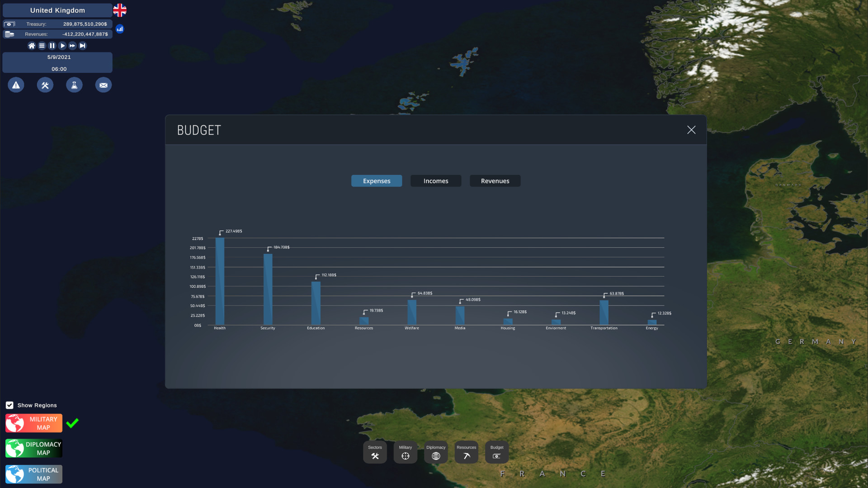Open the warning alerts icon
This screenshot has height=488, width=868.
16,85
